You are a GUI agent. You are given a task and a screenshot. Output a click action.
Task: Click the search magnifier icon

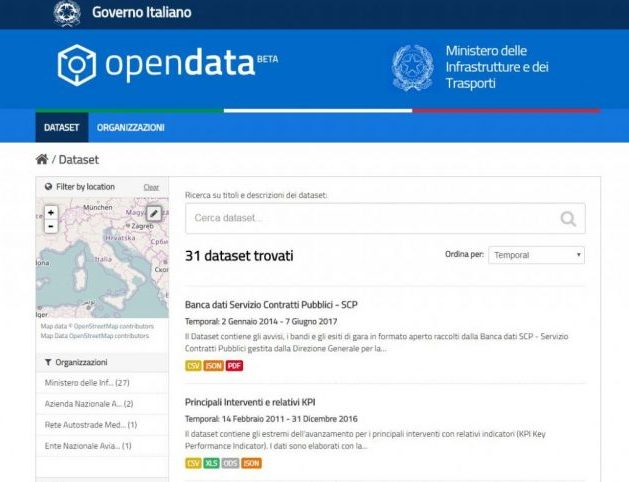pos(568,219)
